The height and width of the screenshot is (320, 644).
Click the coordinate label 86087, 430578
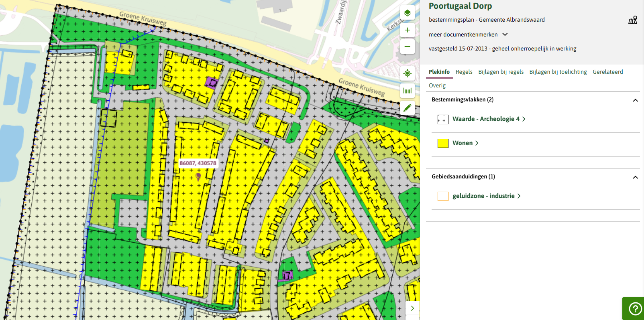[x=198, y=163]
